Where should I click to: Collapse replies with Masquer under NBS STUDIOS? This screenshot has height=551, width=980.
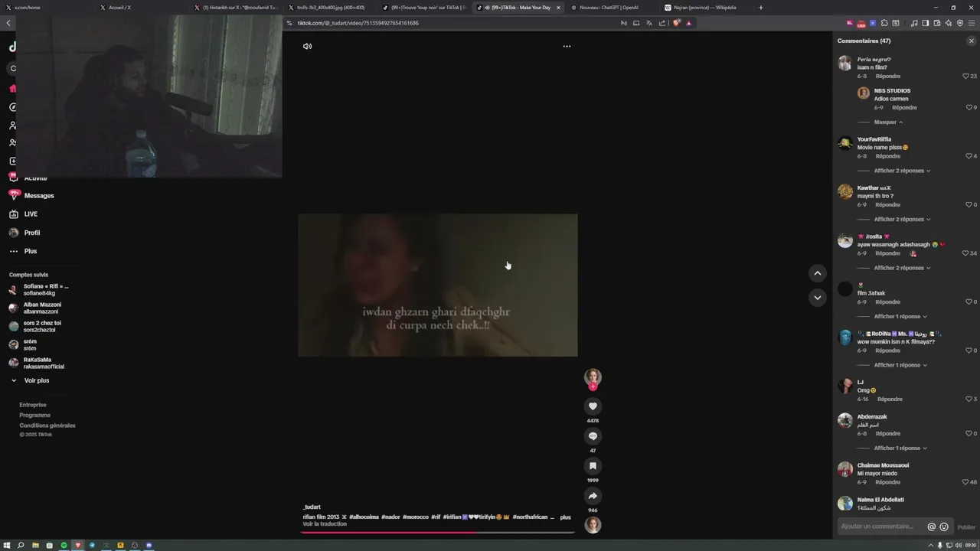(888, 122)
